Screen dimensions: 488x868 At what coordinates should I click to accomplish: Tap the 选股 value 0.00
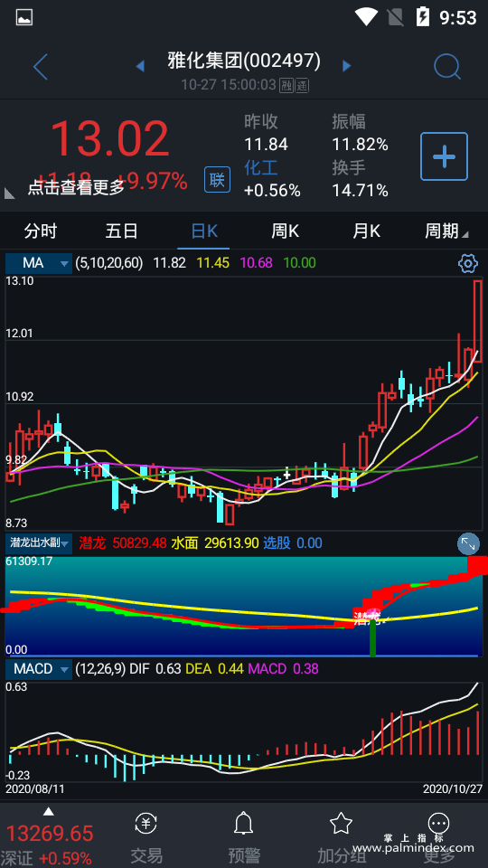[x=309, y=543]
